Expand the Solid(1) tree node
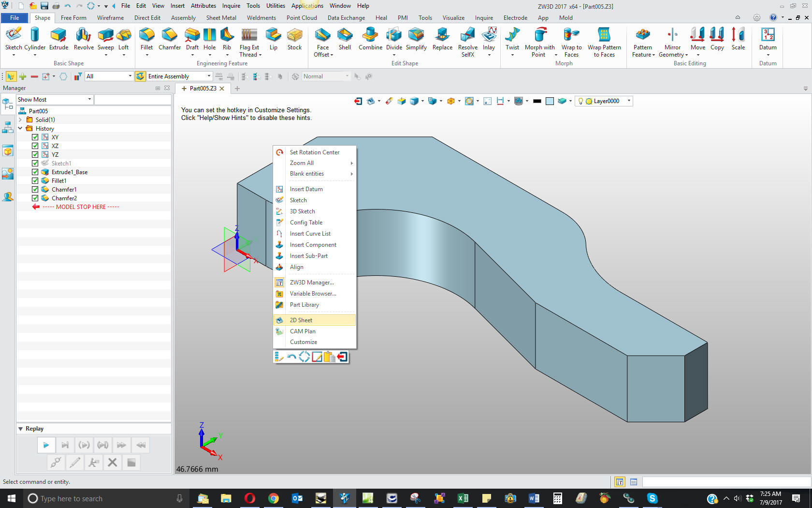The height and width of the screenshot is (508, 812). click(x=20, y=120)
